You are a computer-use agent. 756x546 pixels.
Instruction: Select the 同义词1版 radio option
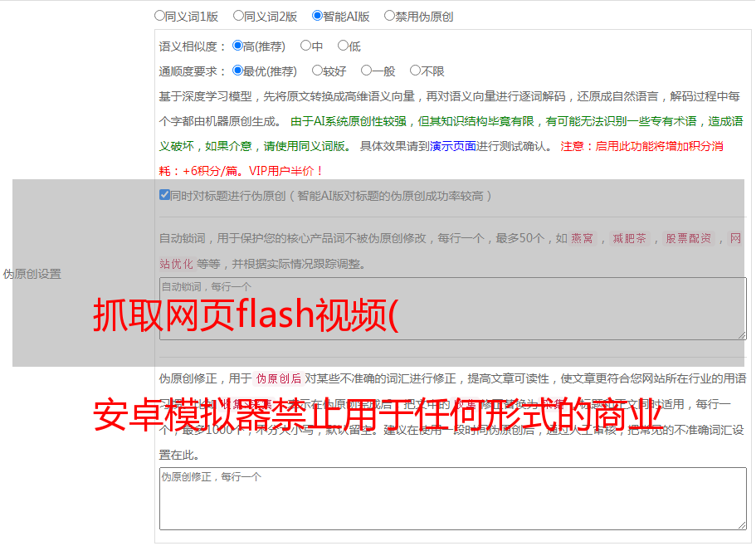(159, 16)
